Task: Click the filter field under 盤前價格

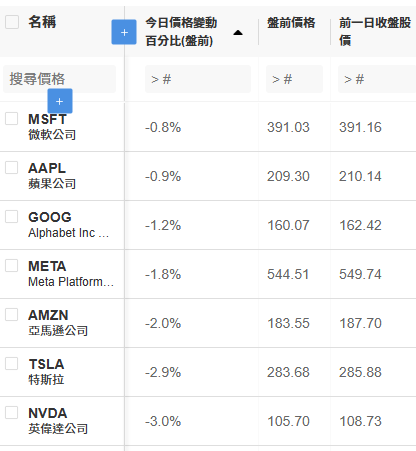Action: tap(294, 79)
